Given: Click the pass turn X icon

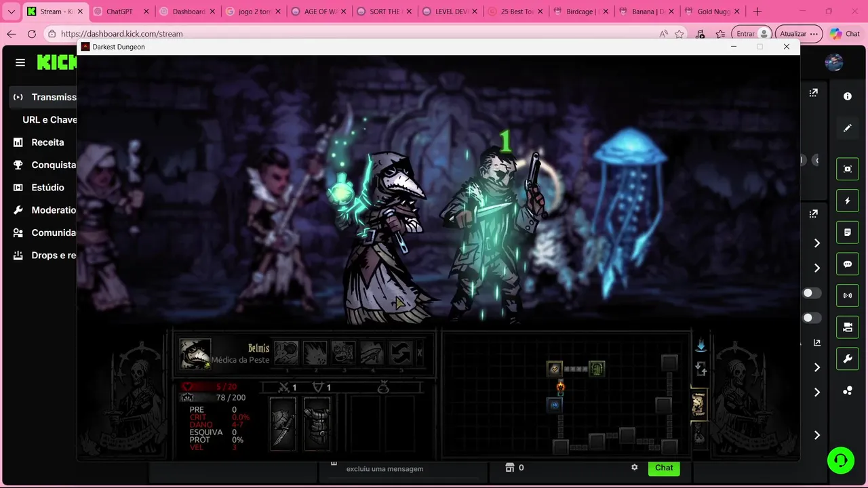Looking at the screenshot, I should (x=420, y=352).
